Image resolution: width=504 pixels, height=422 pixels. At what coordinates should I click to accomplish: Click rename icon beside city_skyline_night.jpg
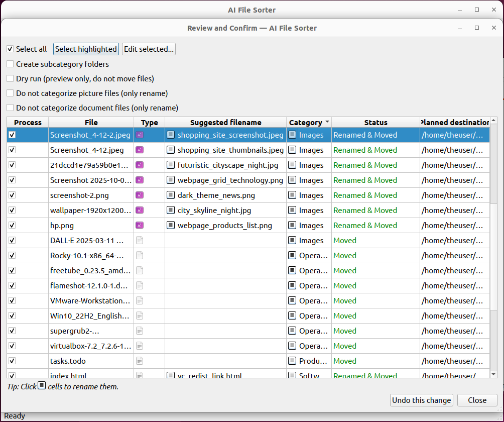click(x=171, y=210)
